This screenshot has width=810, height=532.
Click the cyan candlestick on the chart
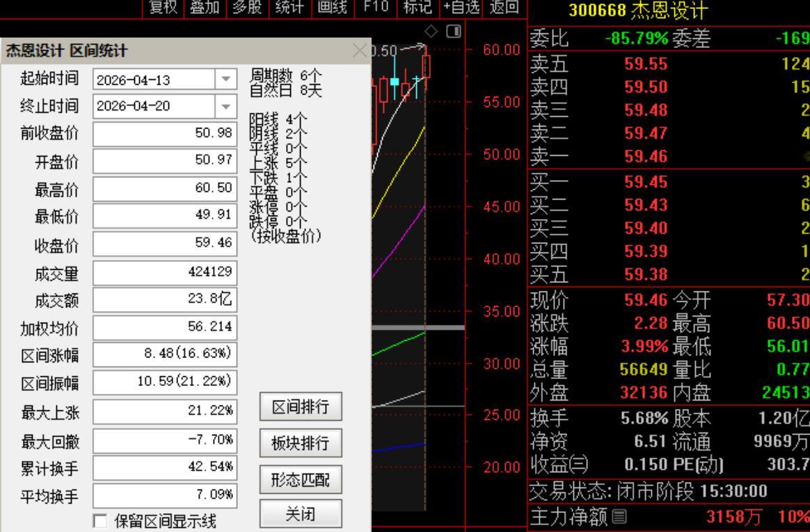coord(395,81)
